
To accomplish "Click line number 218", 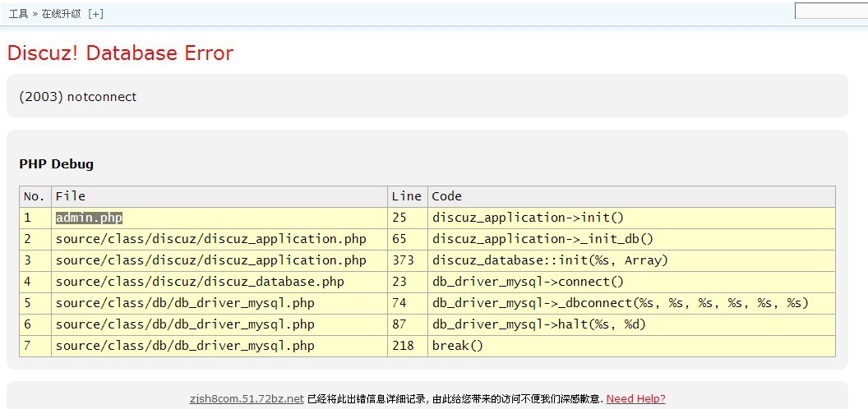I will click(403, 346).
